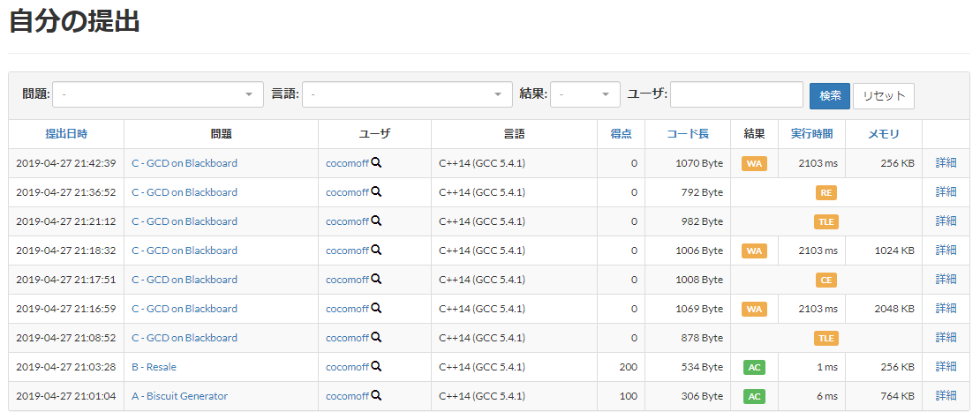Click the TLE badge in 21:21:12 row

click(x=826, y=221)
